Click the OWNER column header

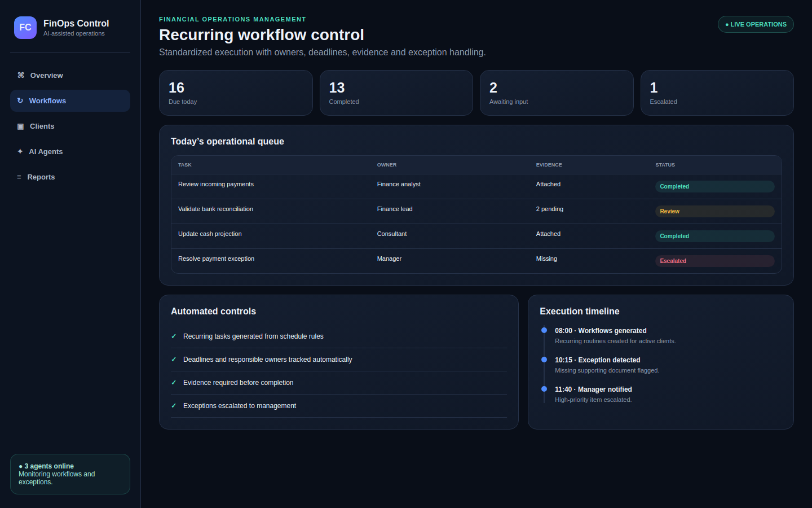coord(387,165)
